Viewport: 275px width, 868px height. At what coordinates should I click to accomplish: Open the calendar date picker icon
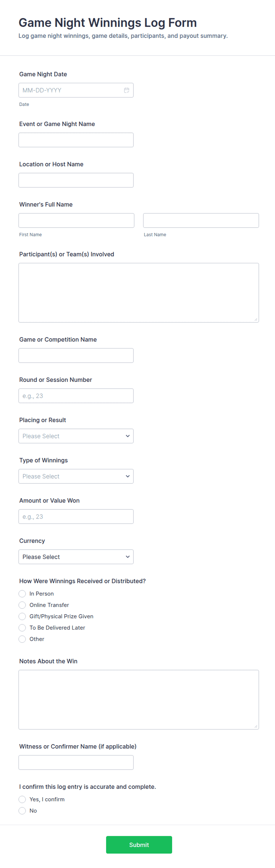(x=127, y=90)
